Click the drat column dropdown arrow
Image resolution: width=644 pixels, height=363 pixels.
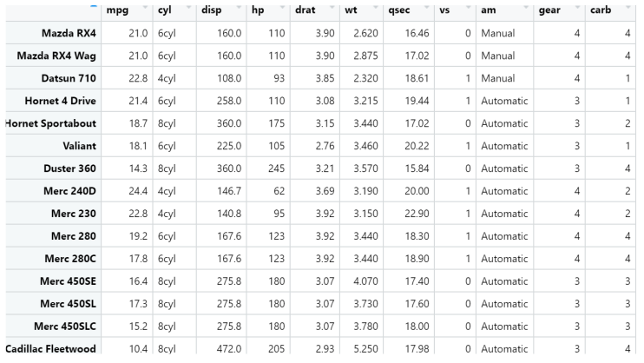point(332,8)
